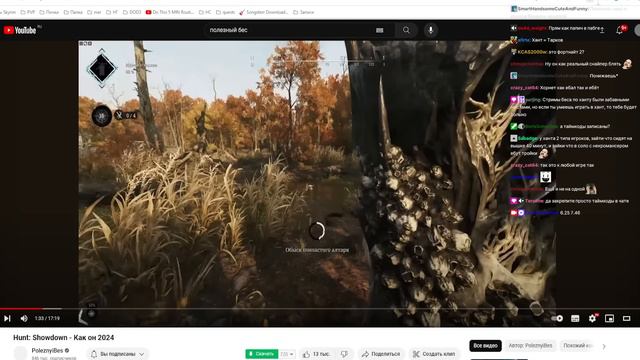This screenshot has height=360, width=640.
Task: Click the timestamp "1:33 / 17:19"
Action: point(47,318)
